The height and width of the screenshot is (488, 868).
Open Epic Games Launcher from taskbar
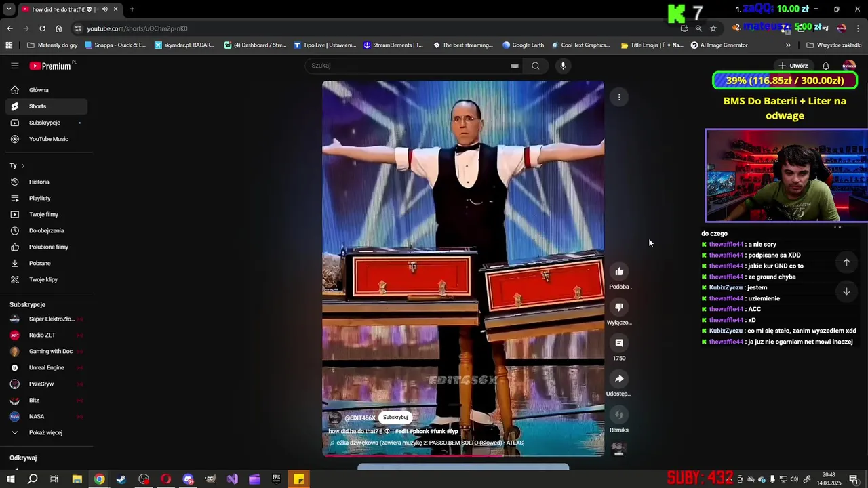tap(277, 479)
